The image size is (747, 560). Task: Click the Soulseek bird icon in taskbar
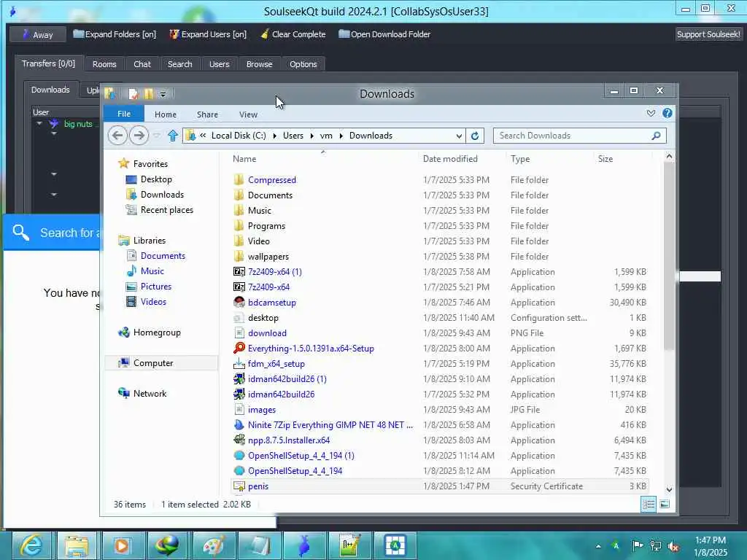303,545
